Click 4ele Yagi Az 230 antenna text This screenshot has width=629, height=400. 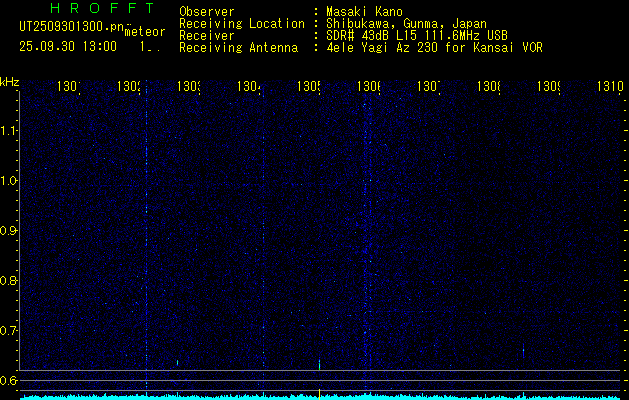[x=434, y=48]
